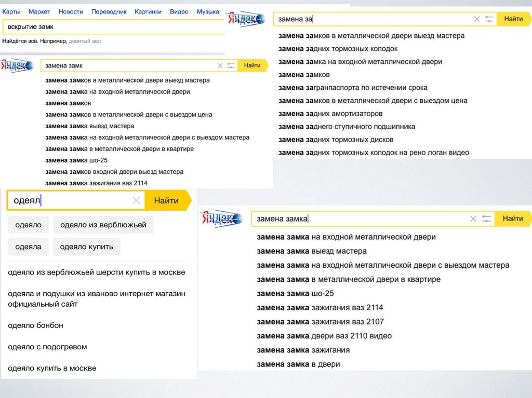Open the Видео tab
Screen dimensions: 532x398
tap(179, 11)
